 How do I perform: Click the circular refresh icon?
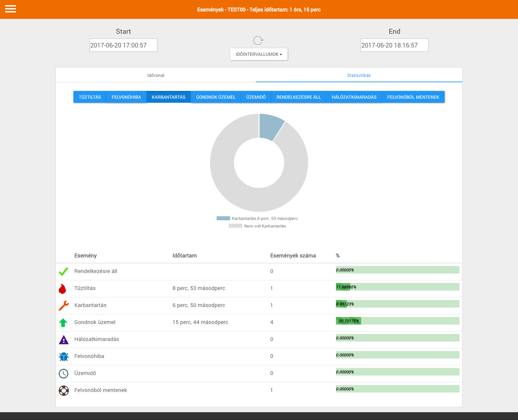tap(258, 40)
